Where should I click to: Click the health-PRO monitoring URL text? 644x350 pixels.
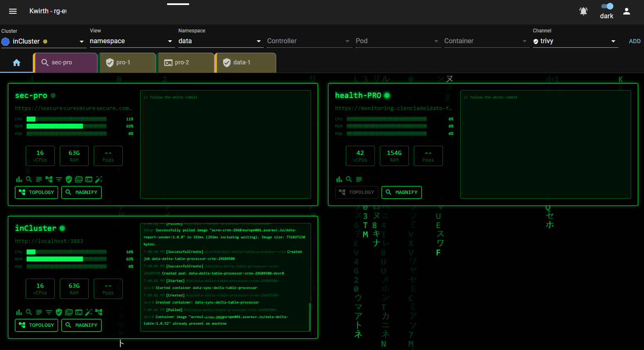(x=394, y=108)
